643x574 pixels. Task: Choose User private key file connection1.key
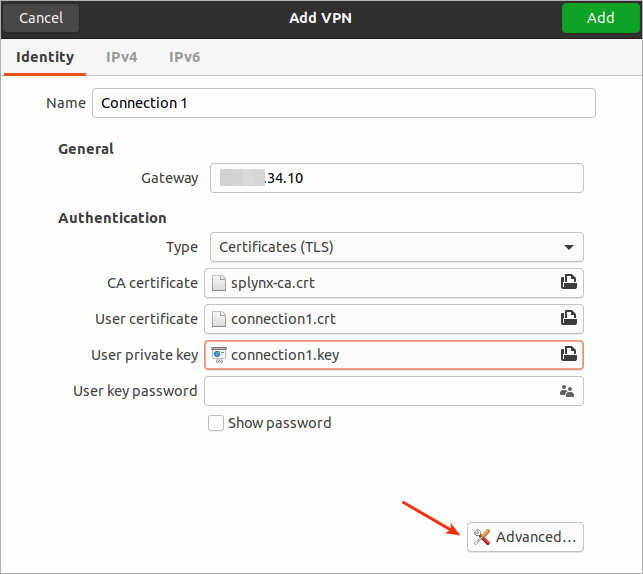tap(394, 355)
